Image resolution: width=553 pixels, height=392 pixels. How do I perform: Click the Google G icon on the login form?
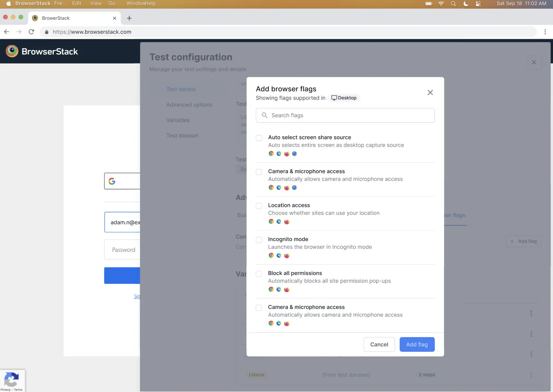pos(112,181)
